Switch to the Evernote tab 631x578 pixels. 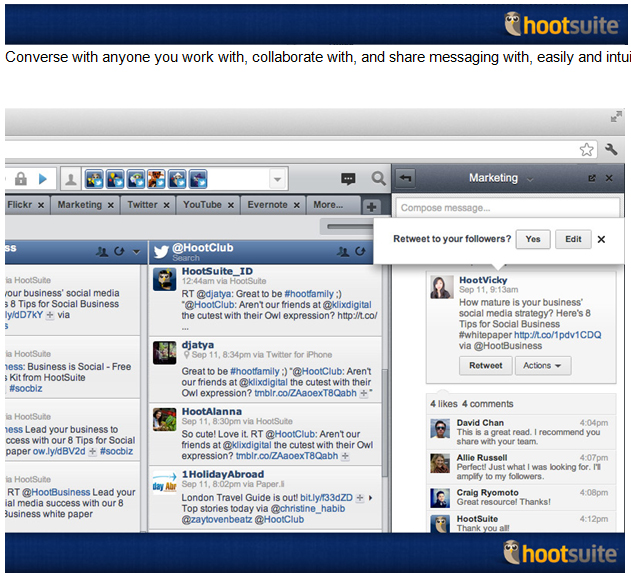267,205
